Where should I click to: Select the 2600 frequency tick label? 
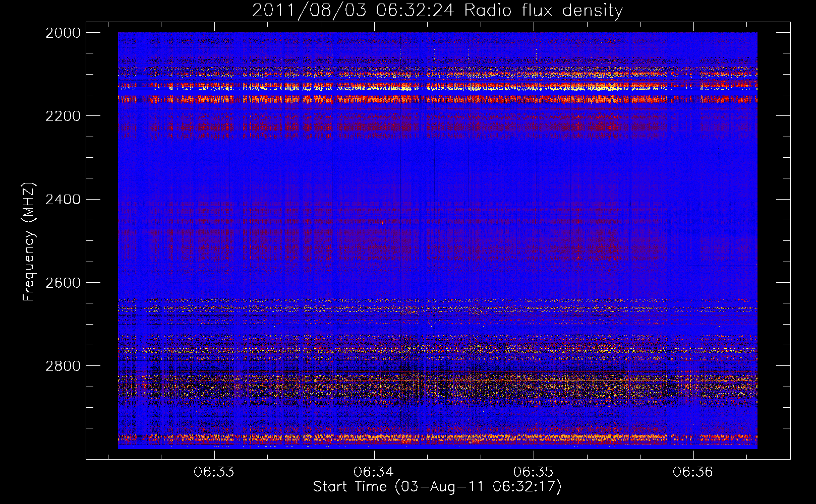click(63, 283)
